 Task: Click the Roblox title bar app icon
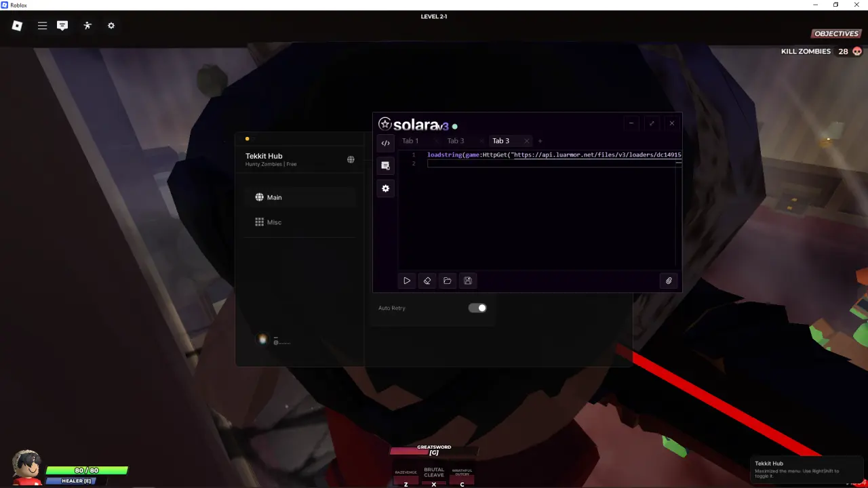(5, 5)
